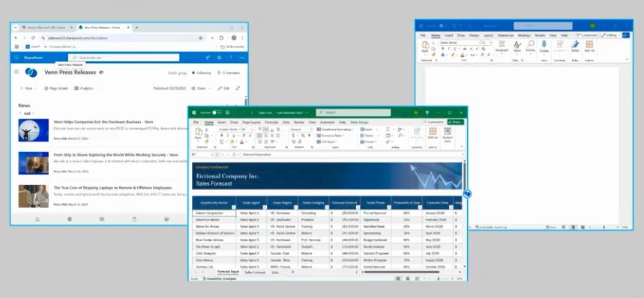
Task: Click Format Painter brush in Excel clipboard group
Action: coord(207,142)
